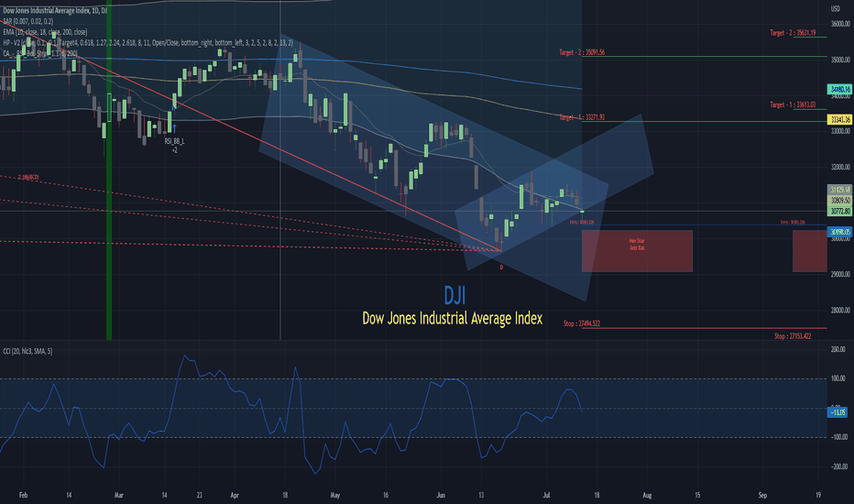Screen dimensions: 854x504
Task: Select the -200.00 CCI axis label
Action: pos(838,466)
